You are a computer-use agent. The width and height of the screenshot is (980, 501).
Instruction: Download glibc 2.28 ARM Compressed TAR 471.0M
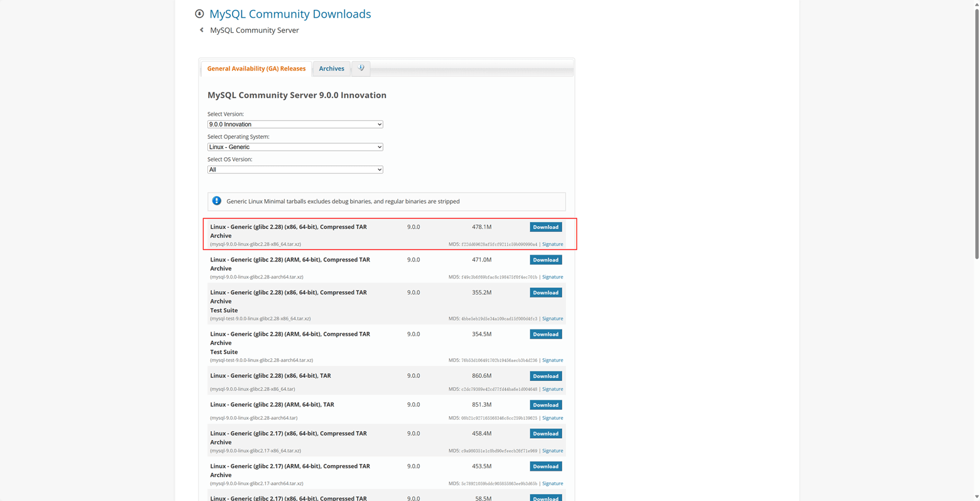pyautogui.click(x=546, y=260)
